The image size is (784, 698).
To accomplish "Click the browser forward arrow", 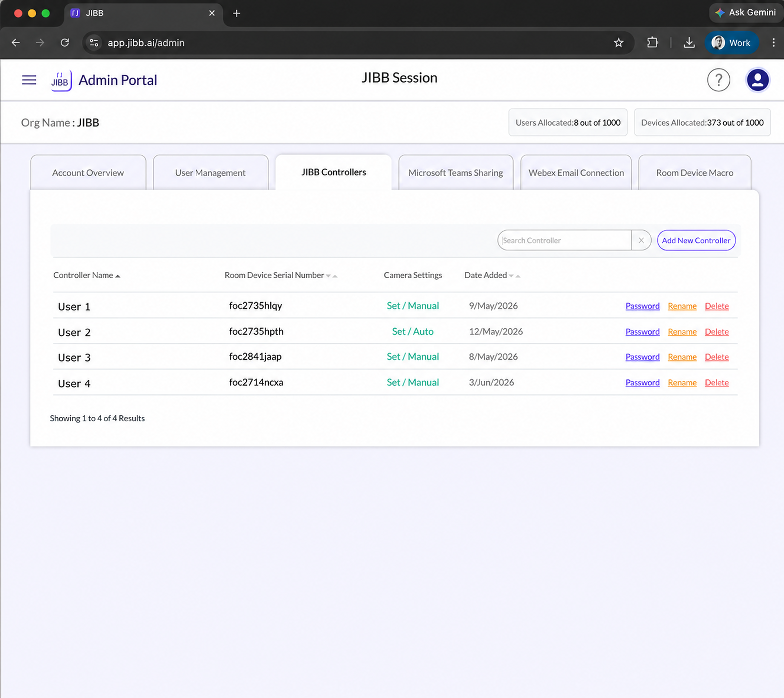I will (40, 43).
